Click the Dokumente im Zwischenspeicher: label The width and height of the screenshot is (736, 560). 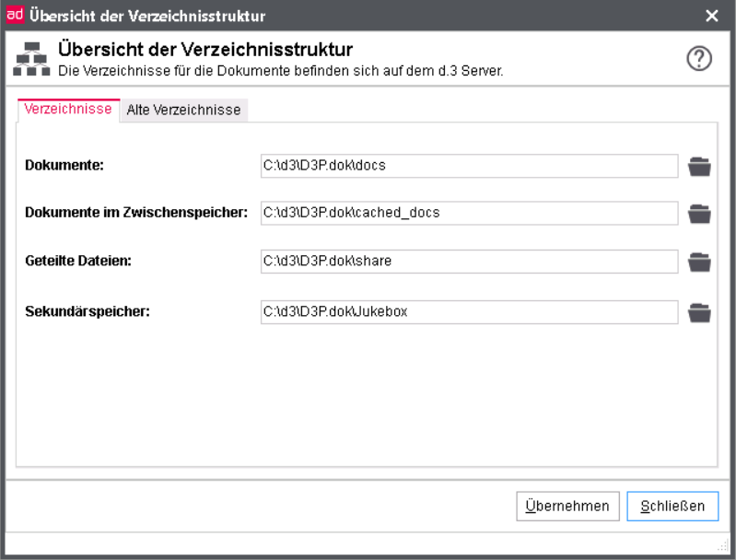click(x=136, y=213)
